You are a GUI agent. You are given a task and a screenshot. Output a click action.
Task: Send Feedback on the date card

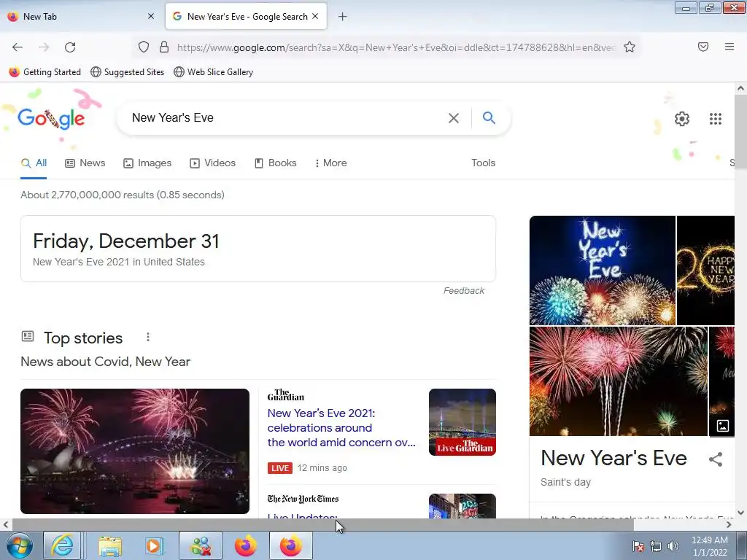coord(463,290)
